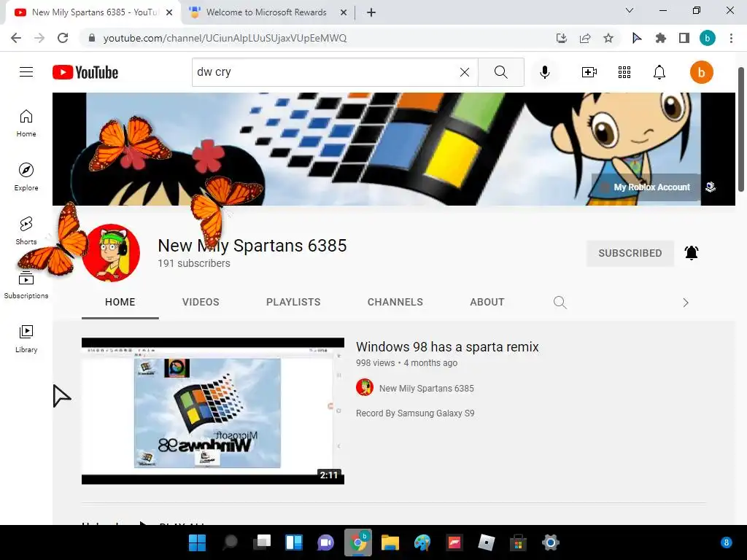Switch to the ABOUT tab
Screen dimensions: 747x560
(x=487, y=302)
